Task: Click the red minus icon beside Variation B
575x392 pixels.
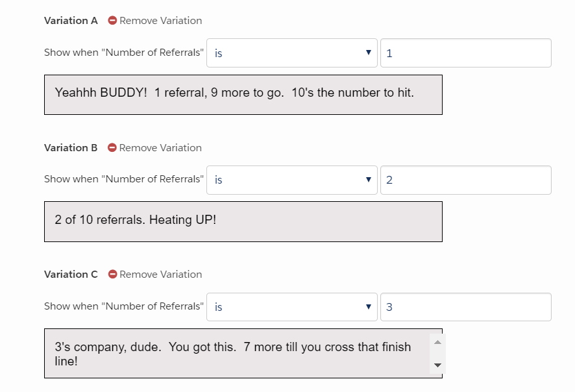Action: [112, 147]
